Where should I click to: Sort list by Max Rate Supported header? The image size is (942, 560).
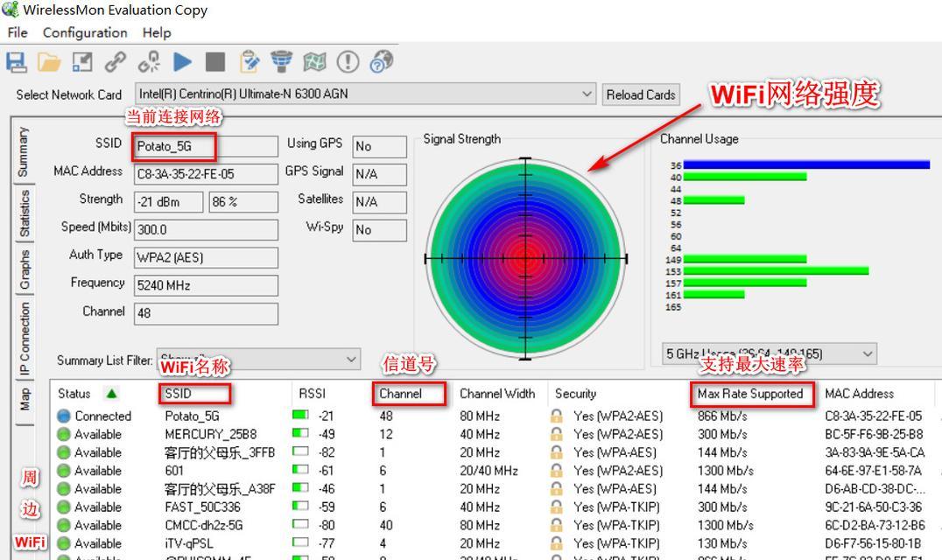751,394
